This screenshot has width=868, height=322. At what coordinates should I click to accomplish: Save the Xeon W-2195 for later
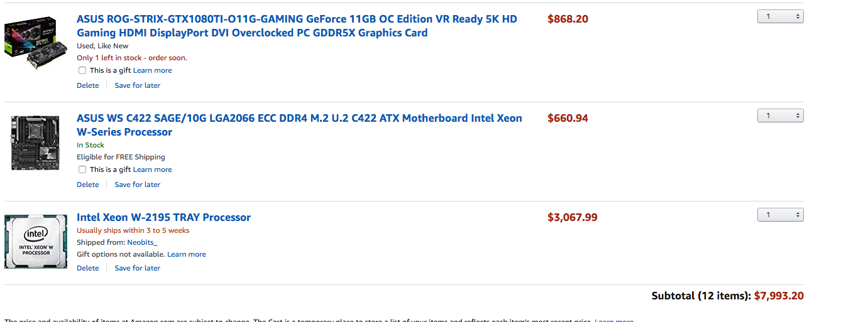tap(138, 268)
